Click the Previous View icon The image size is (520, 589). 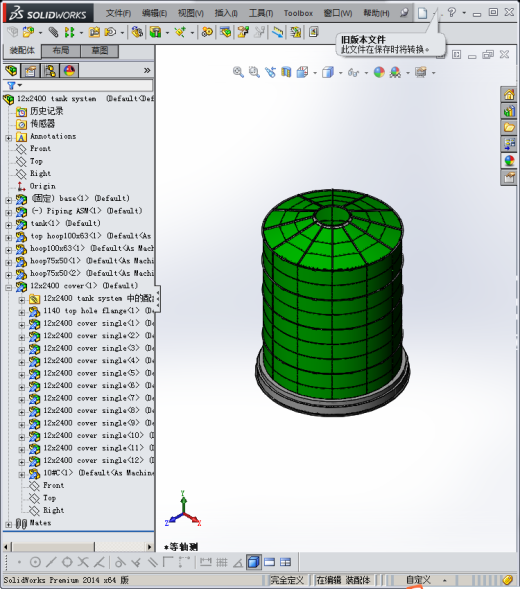pyautogui.click(x=270, y=72)
